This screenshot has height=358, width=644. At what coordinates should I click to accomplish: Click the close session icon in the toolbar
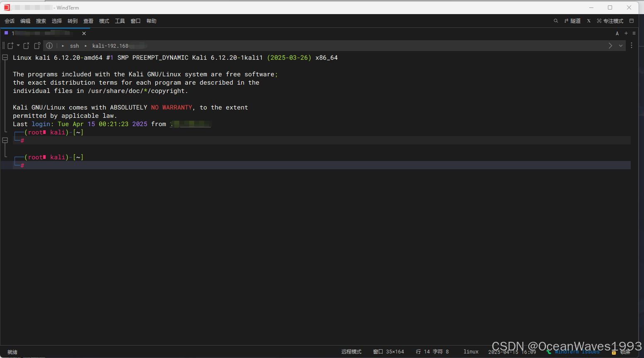click(26, 46)
